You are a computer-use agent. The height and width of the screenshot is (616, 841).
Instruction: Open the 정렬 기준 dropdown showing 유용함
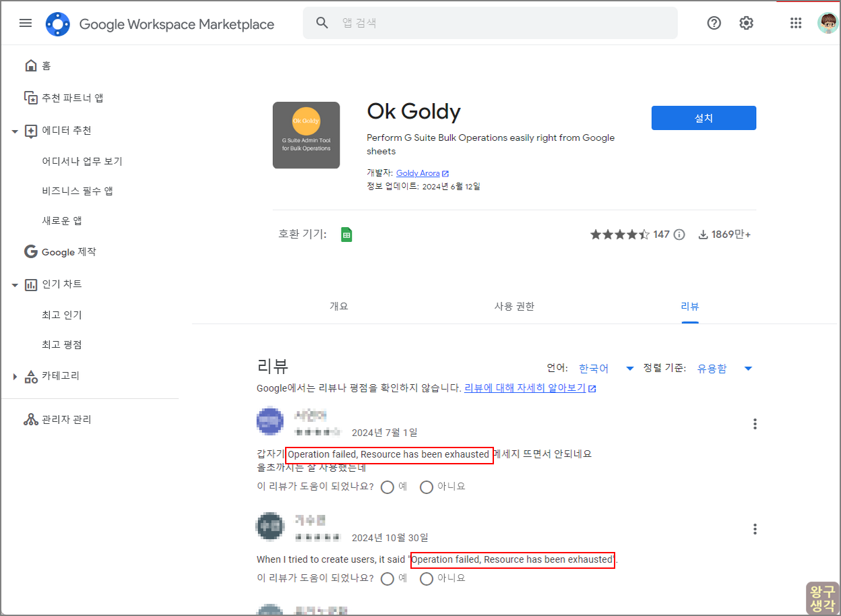point(721,368)
